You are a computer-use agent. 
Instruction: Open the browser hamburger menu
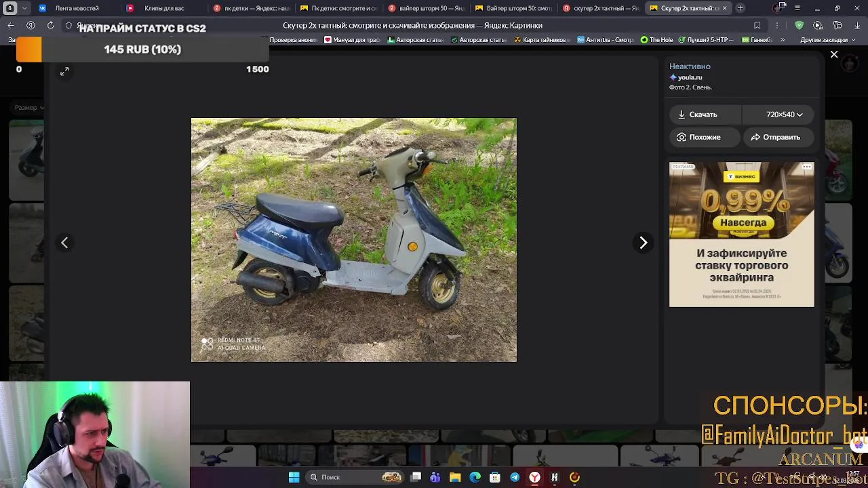click(797, 8)
